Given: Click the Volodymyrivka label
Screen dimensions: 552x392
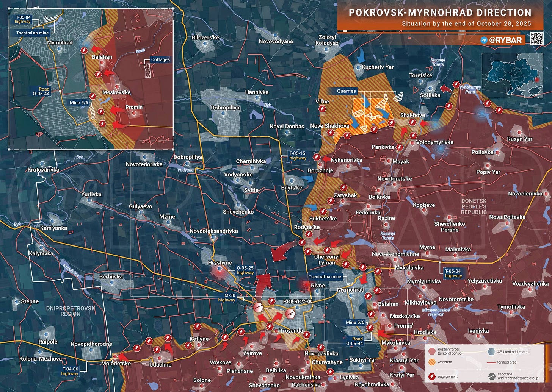Looking at the screenshot, I should coord(434,142).
